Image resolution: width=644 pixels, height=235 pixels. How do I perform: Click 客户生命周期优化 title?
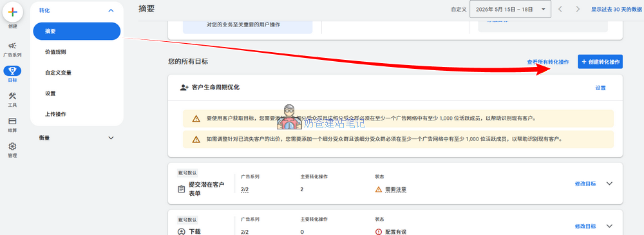tap(216, 88)
